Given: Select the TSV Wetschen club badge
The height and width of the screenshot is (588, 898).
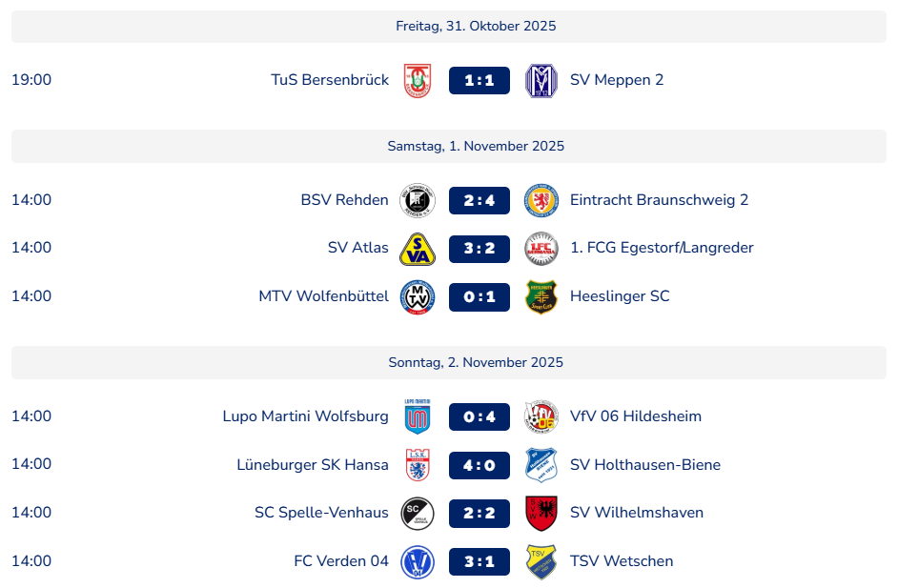Looking at the screenshot, I should pyautogui.click(x=541, y=561).
